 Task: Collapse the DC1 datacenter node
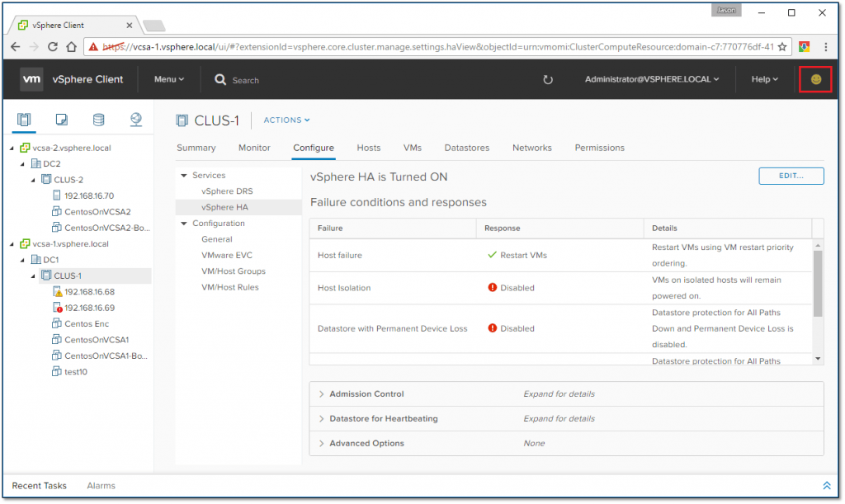(x=22, y=260)
